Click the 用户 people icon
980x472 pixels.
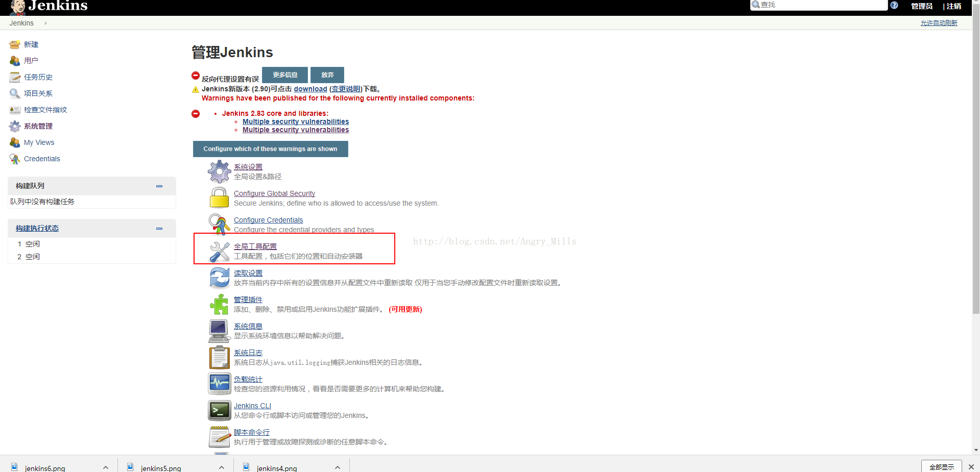(15, 61)
